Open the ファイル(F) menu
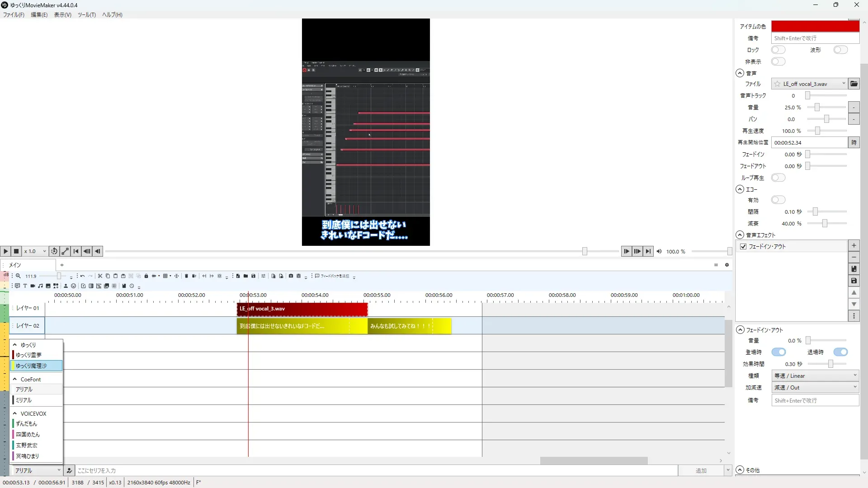Image resolution: width=868 pixels, height=488 pixels. pos(14,14)
